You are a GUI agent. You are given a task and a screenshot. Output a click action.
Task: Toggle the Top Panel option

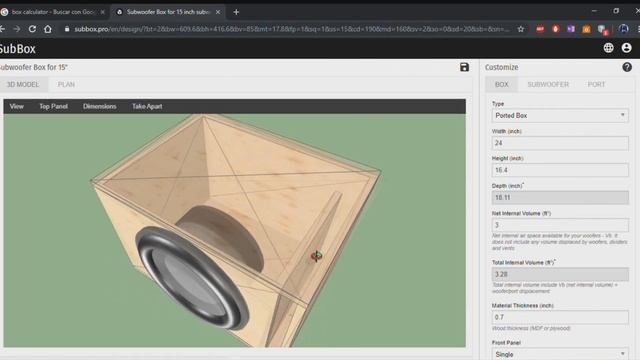coord(53,106)
